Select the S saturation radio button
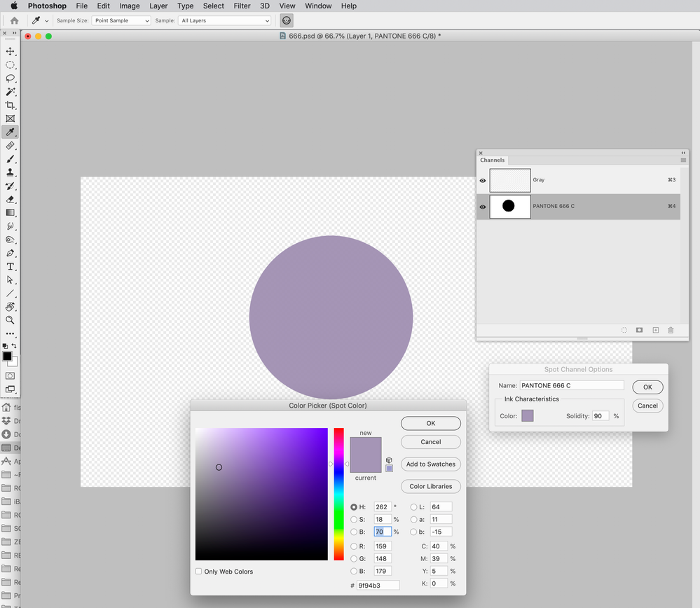Image resolution: width=700 pixels, height=608 pixels. 354,520
